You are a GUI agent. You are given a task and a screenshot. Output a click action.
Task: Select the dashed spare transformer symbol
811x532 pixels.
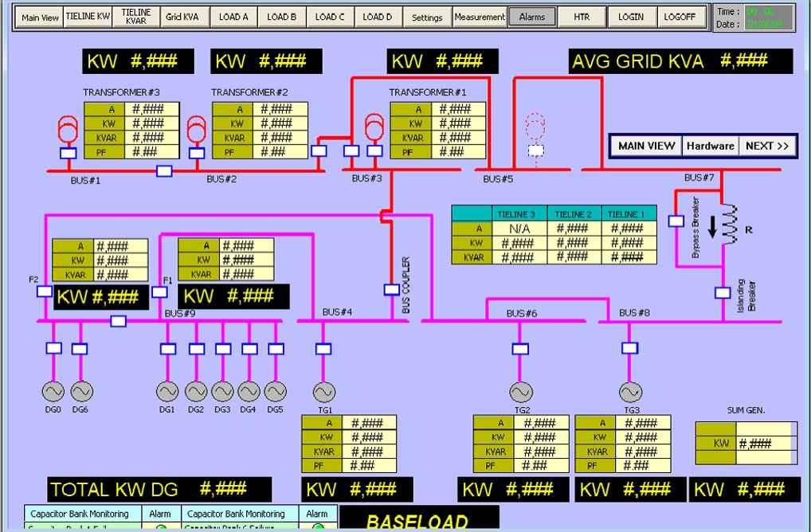537,126
